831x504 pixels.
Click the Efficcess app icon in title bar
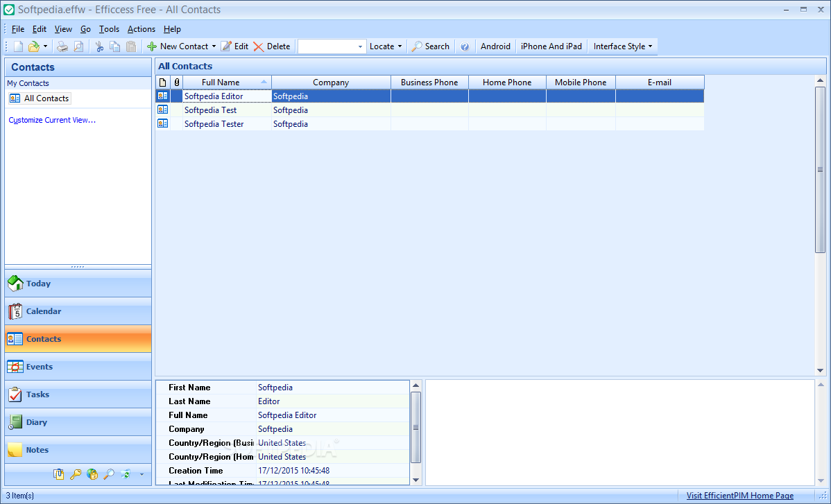click(9, 10)
